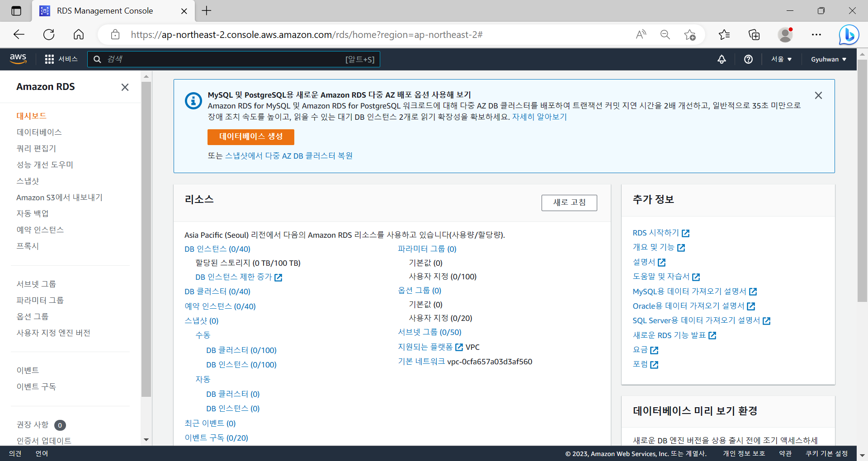Click the zoom out magnifier icon
868x461 pixels.
tap(665, 34)
